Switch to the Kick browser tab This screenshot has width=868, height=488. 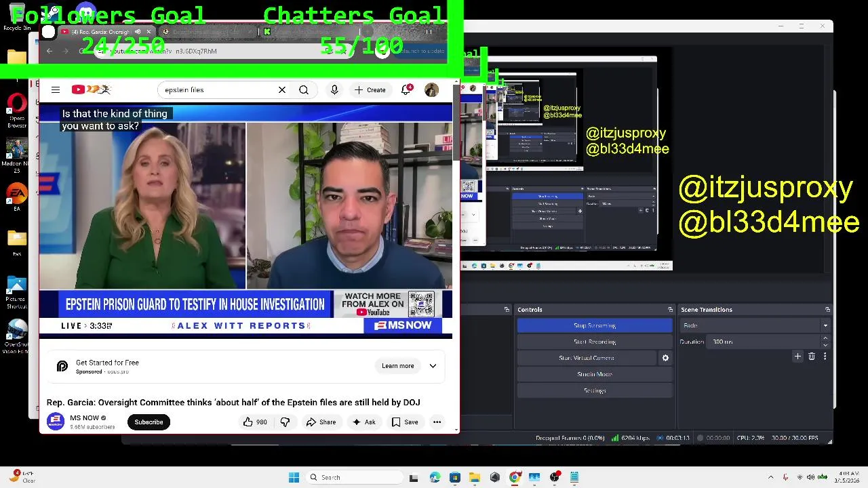click(309, 32)
